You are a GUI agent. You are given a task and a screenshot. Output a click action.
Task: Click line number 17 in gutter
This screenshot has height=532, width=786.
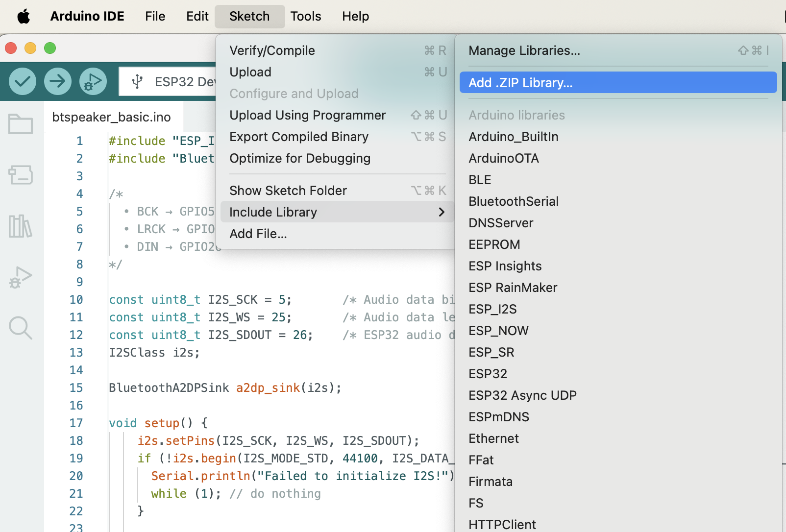coord(76,423)
